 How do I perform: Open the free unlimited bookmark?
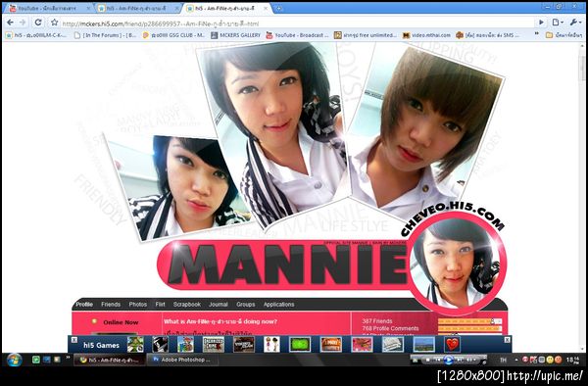(x=366, y=35)
